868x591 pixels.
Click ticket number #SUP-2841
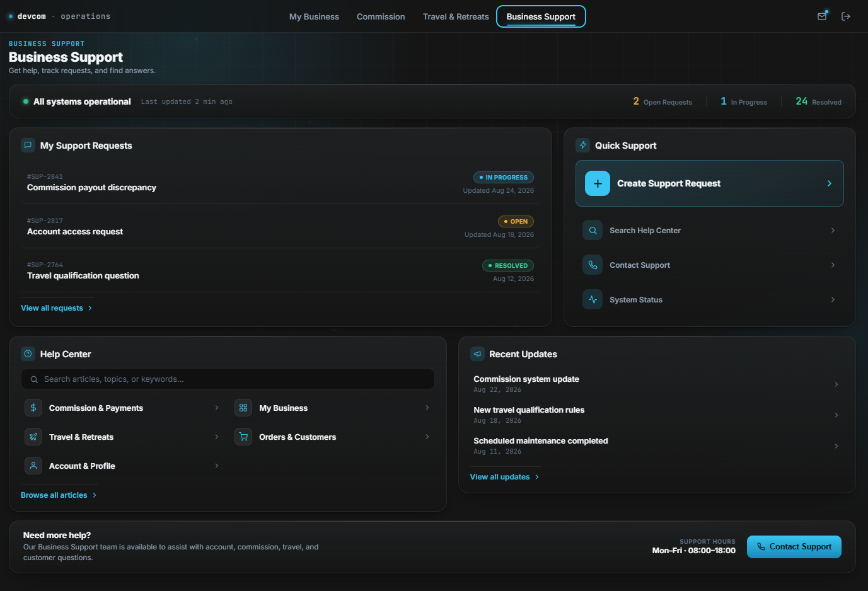point(45,177)
